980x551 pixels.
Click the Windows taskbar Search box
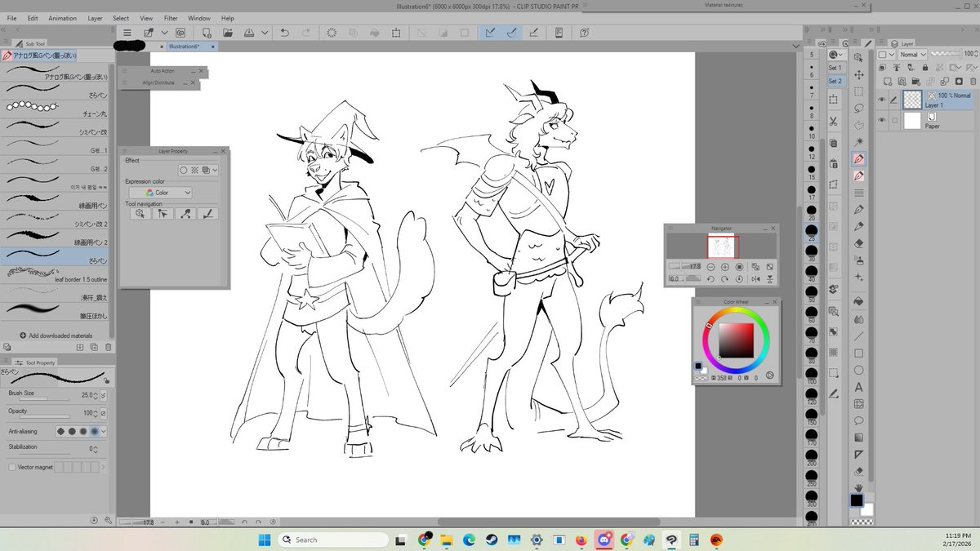point(333,540)
